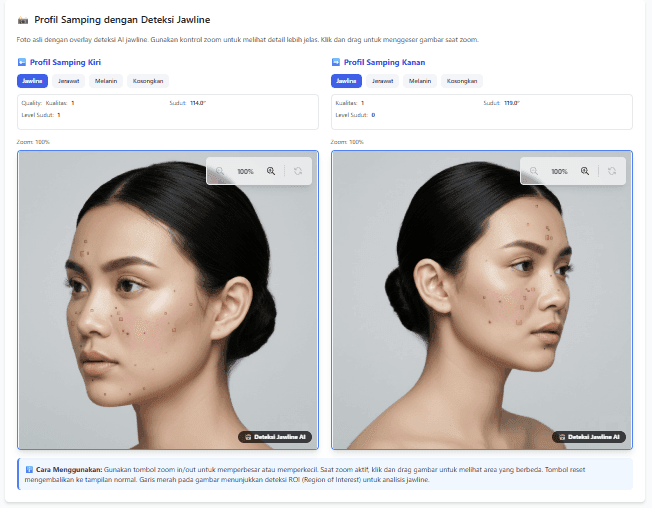Click the right arrow icon beside Profil Samping Kanan
This screenshot has height=508, width=652.
tap(336, 62)
